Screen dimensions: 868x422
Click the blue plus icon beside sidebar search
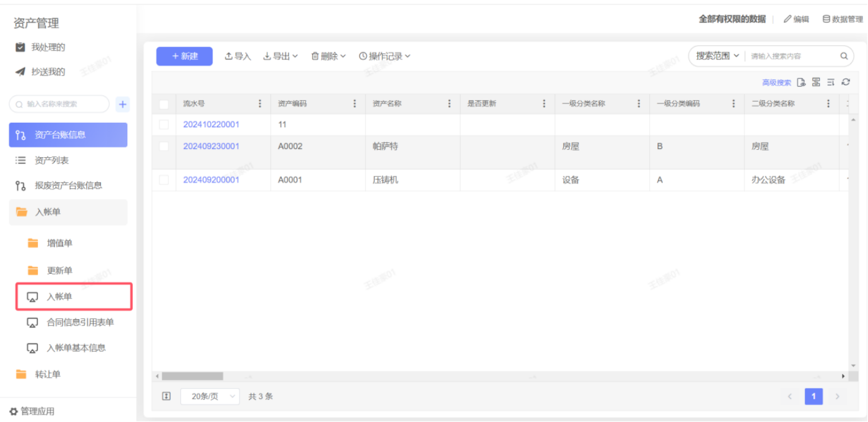(123, 104)
